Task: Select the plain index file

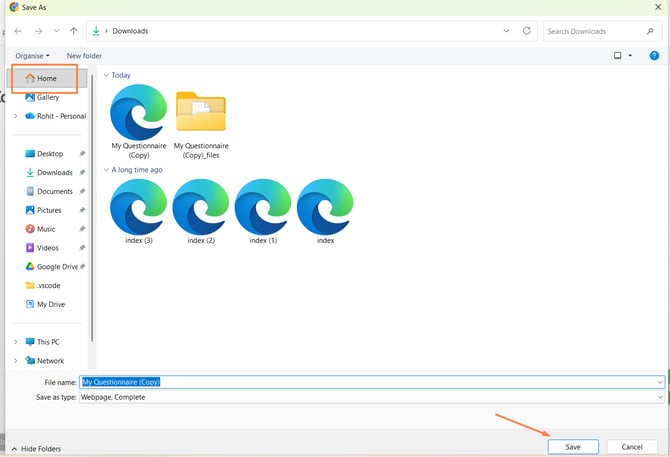Action: click(x=325, y=211)
